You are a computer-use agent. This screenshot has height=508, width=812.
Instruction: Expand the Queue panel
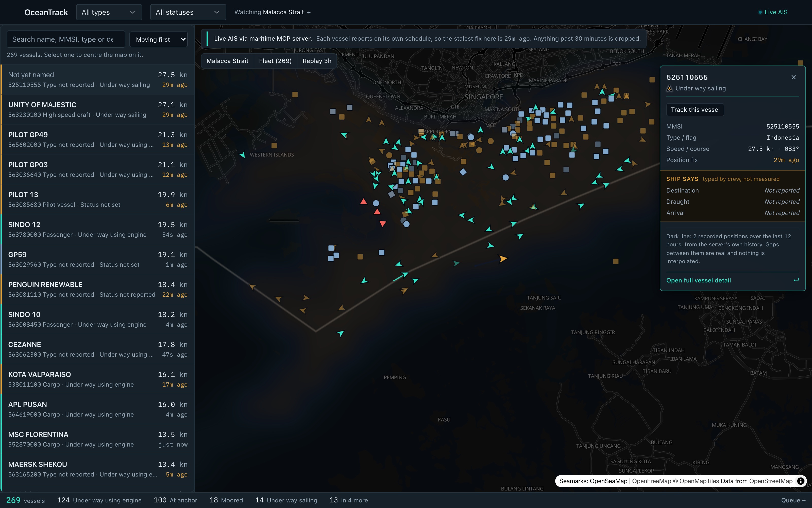click(793, 500)
